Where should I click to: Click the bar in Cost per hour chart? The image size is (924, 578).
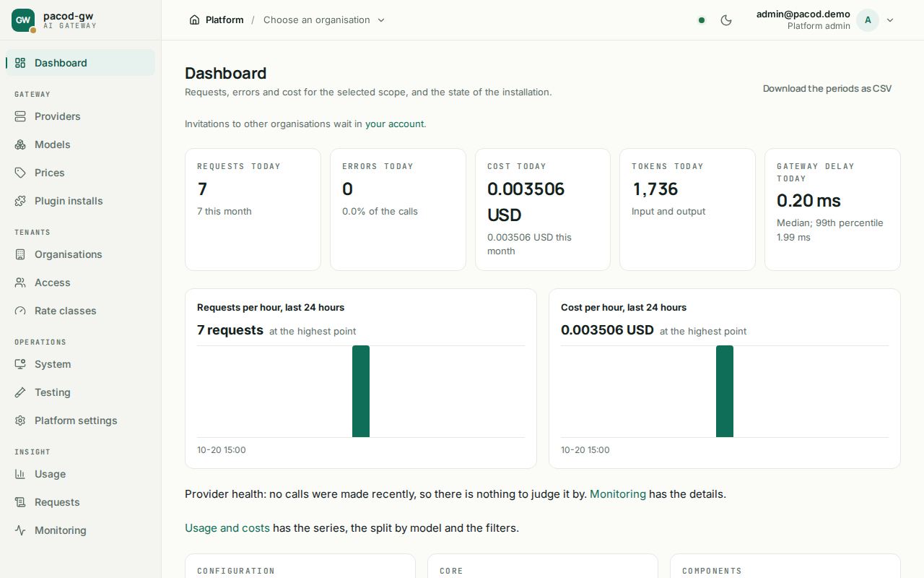click(725, 391)
